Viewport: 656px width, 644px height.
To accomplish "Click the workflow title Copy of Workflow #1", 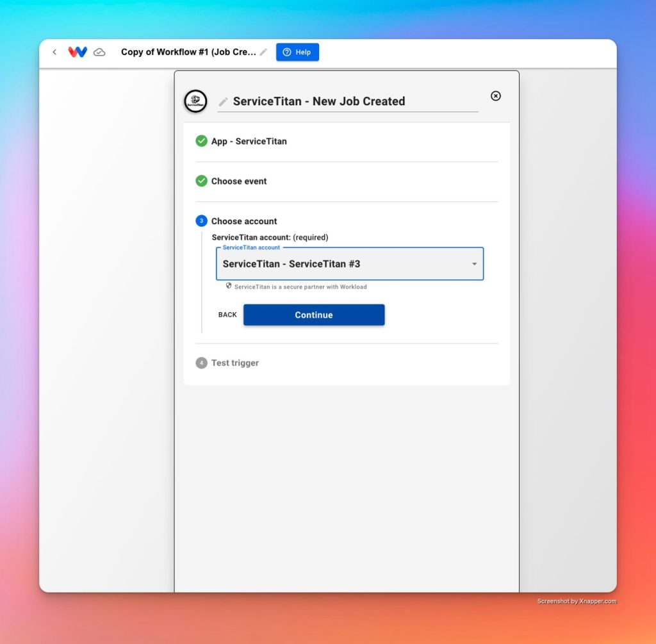I will pyautogui.click(x=188, y=52).
